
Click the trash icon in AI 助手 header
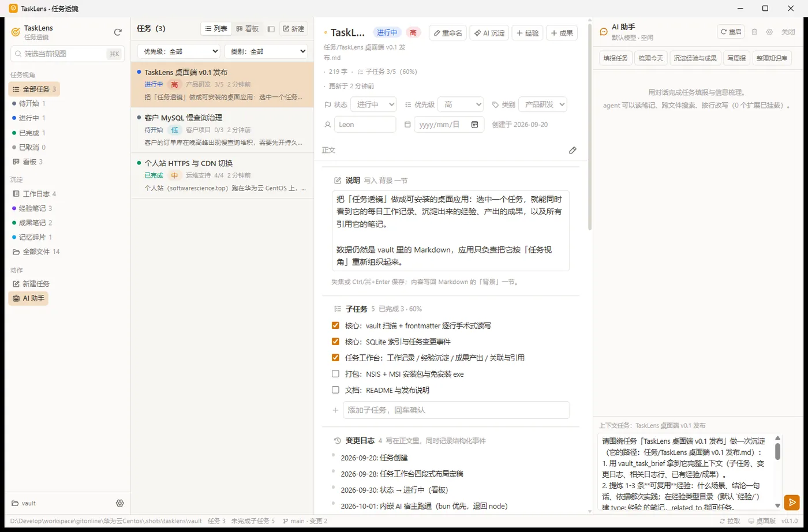point(754,32)
